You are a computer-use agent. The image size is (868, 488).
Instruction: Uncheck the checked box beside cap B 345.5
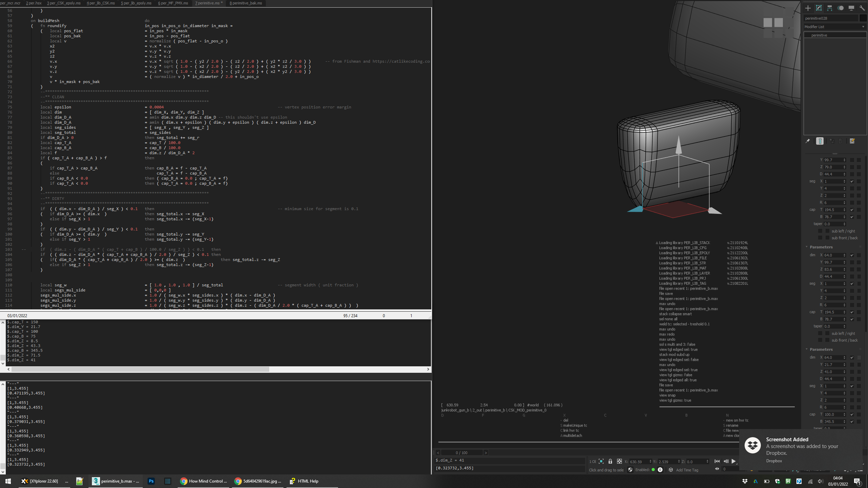[x=852, y=422]
